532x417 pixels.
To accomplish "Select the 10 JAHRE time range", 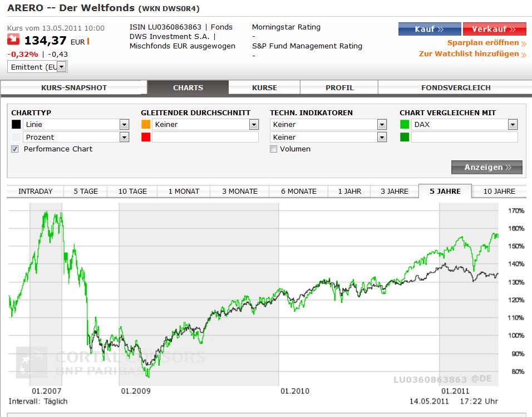I will click(x=499, y=191).
